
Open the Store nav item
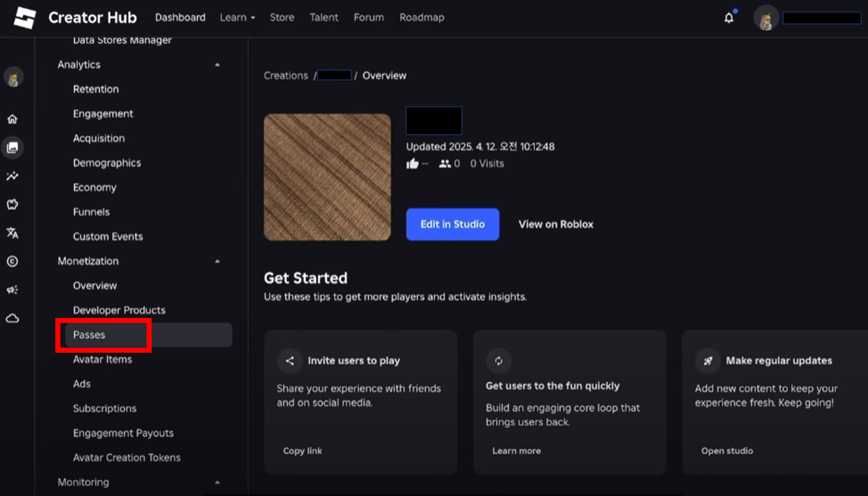point(282,18)
